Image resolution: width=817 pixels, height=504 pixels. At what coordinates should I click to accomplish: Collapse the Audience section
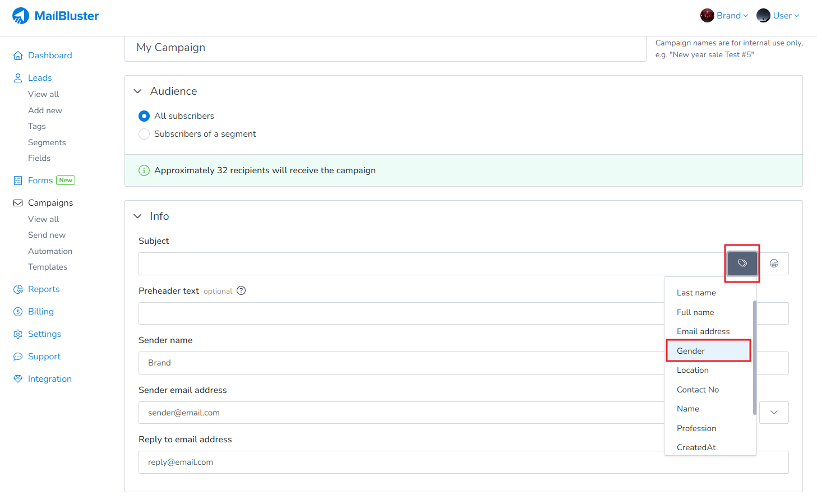click(138, 91)
